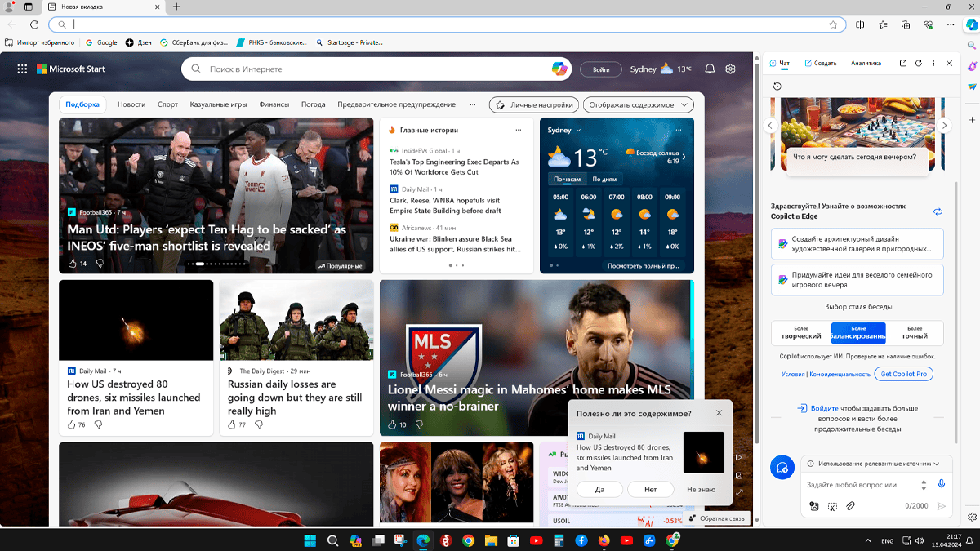Open the Аналитика tab in Copilot
The image size is (980, 551).
pos(866,63)
